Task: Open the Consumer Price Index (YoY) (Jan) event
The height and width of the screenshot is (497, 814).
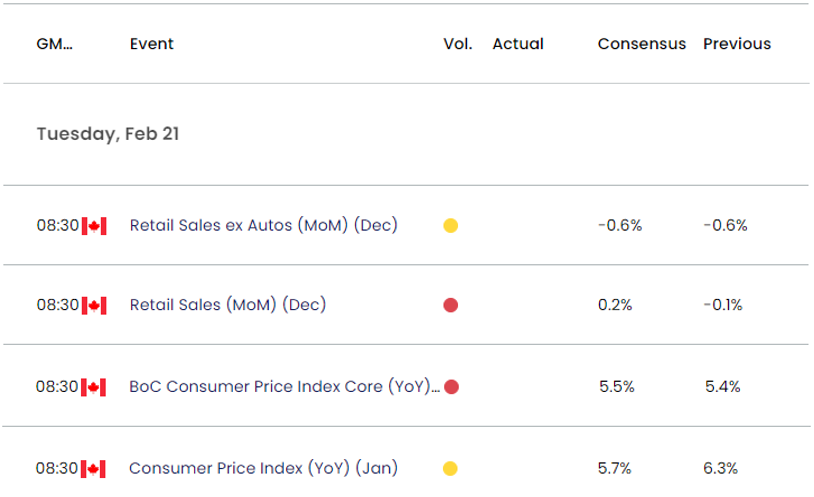Action: [x=263, y=468]
